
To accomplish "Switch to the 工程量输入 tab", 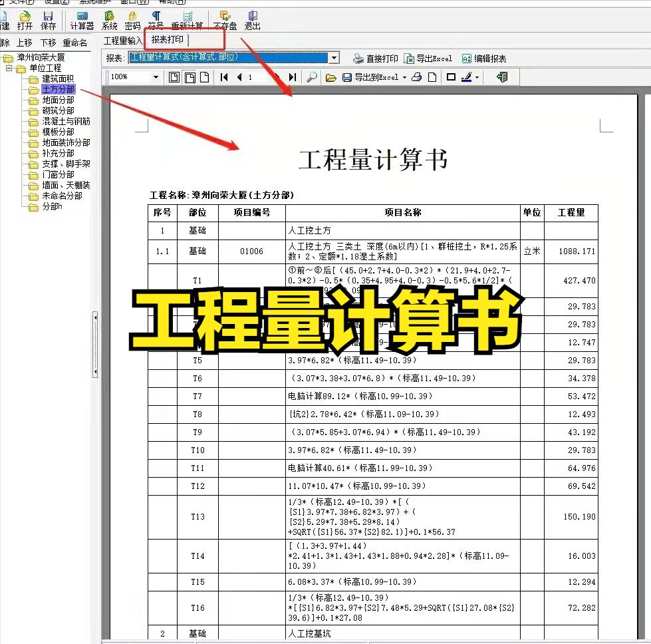I will (x=124, y=40).
